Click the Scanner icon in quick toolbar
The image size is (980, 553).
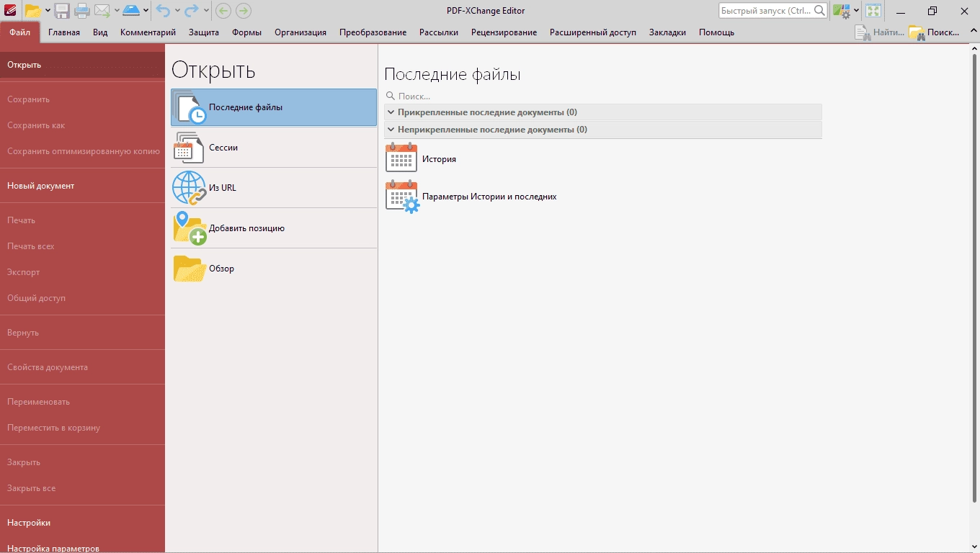(130, 10)
